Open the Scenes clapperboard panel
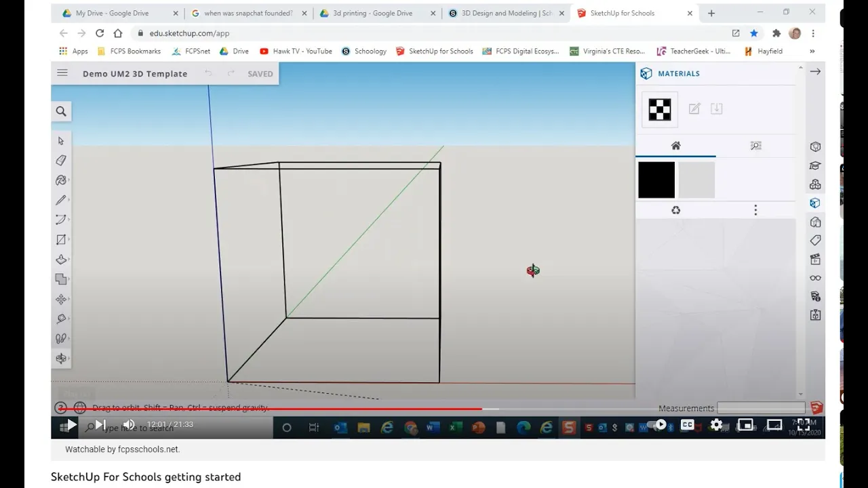This screenshot has height=488, width=868. 815,259
